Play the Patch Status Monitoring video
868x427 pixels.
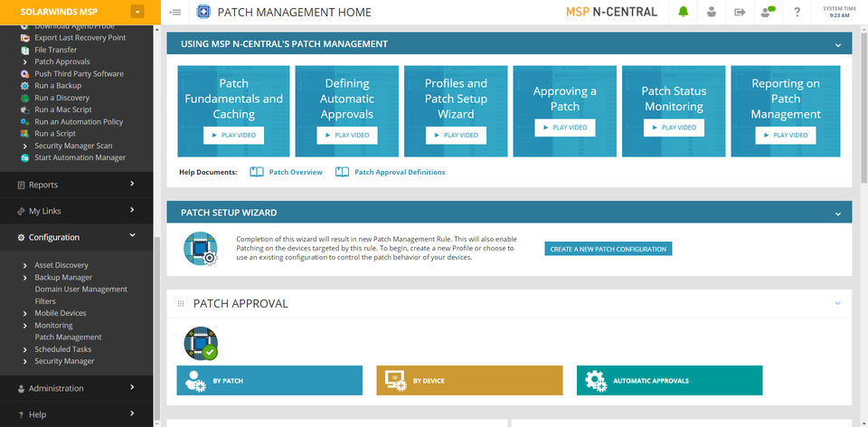click(675, 128)
